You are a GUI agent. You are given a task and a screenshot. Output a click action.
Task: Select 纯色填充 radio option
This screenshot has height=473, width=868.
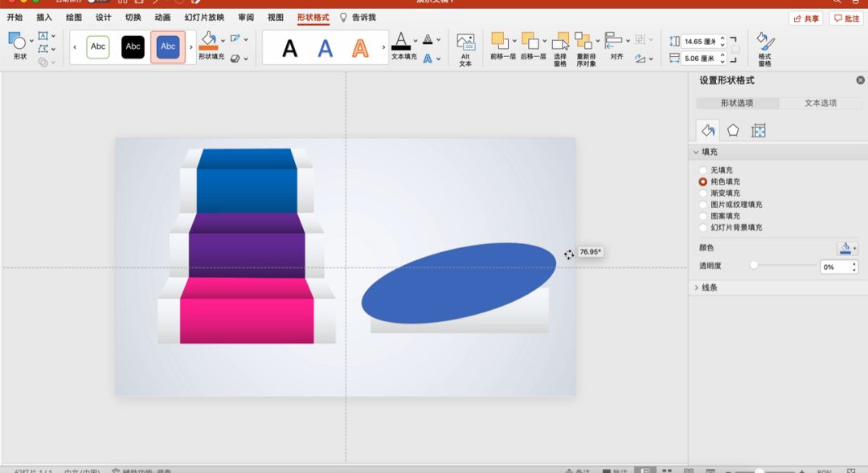tap(703, 181)
